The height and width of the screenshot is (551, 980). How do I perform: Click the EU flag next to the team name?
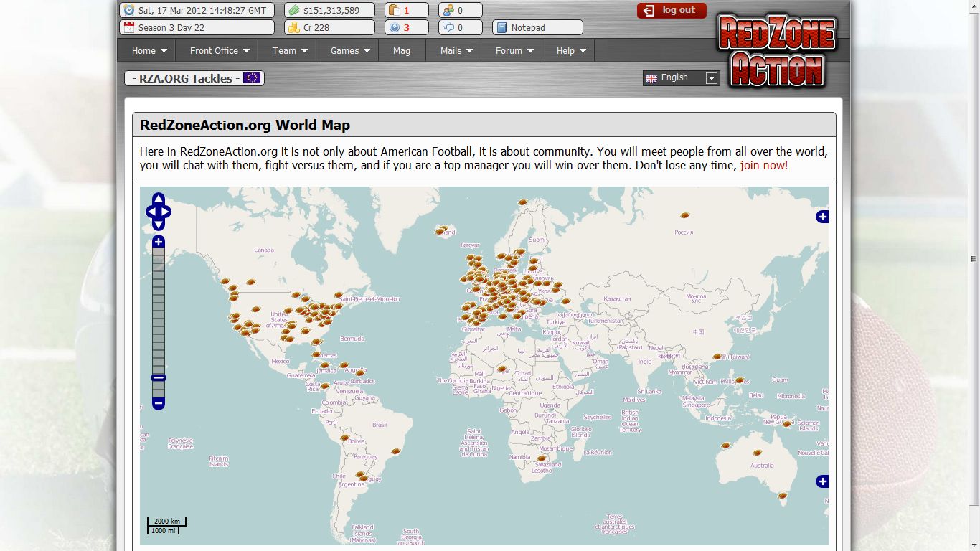coord(252,77)
